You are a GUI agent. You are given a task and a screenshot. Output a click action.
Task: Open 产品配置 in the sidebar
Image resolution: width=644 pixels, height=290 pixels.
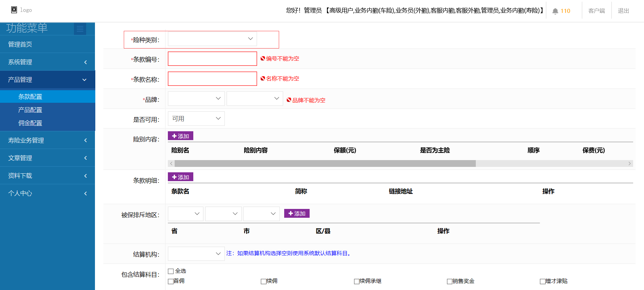[x=30, y=110]
